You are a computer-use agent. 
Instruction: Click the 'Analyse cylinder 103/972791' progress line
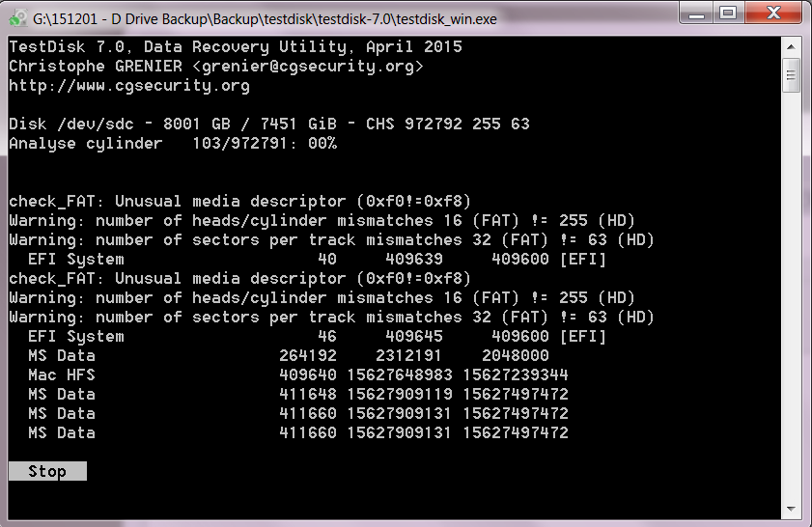(173, 144)
